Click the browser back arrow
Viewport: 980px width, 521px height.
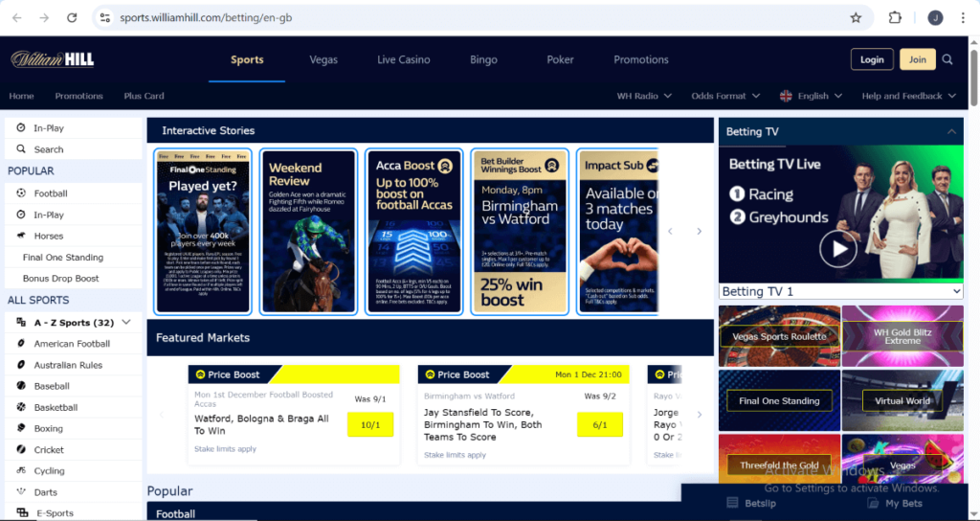(x=17, y=17)
